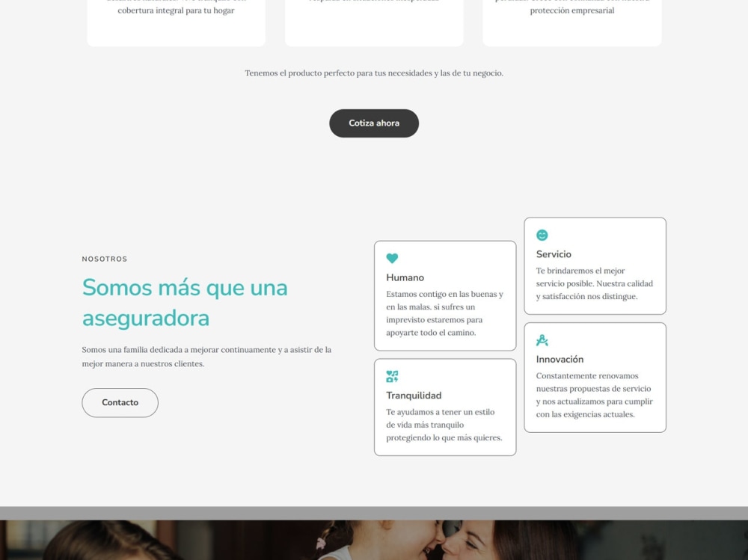This screenshot has width=748, height=560.
Task: Click text Estamos contigo en las buenas
Action: [x=444, y=313]
